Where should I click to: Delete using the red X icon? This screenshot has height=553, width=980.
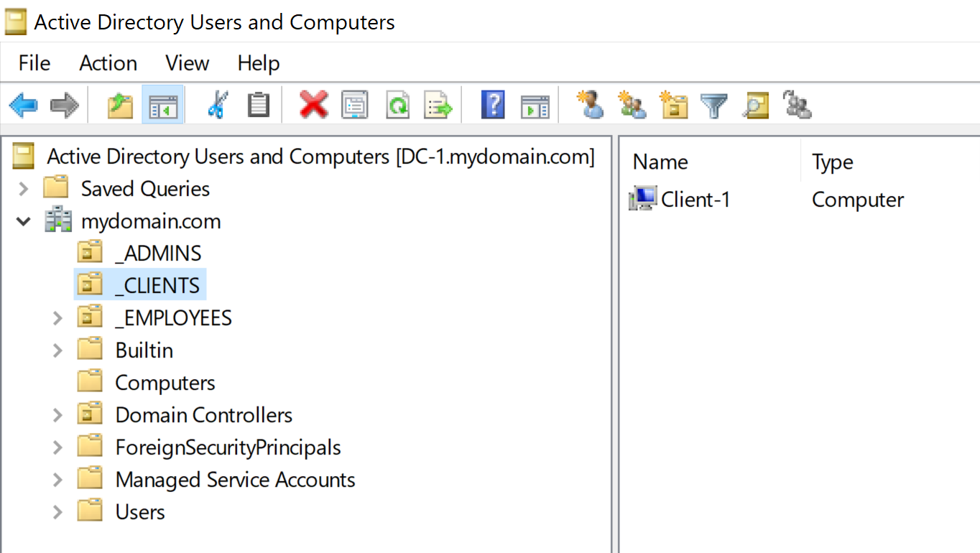[x=314, y=105]
